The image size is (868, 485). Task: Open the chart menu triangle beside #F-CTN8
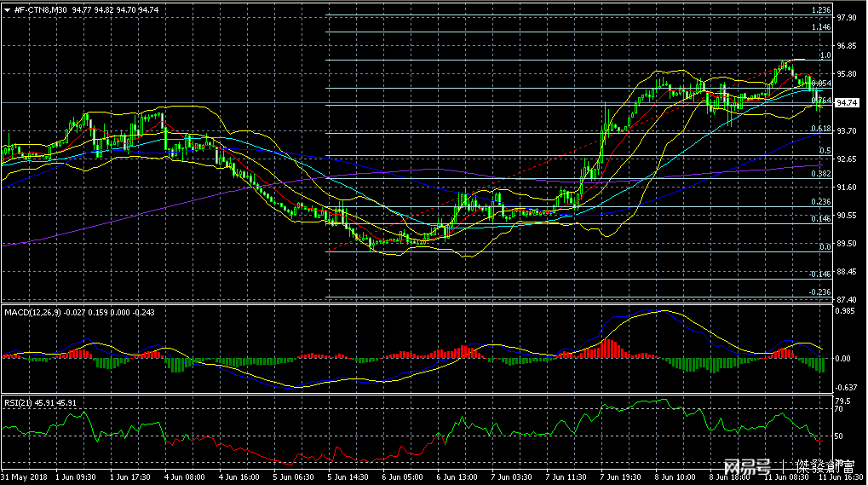(x=7, y=10)
